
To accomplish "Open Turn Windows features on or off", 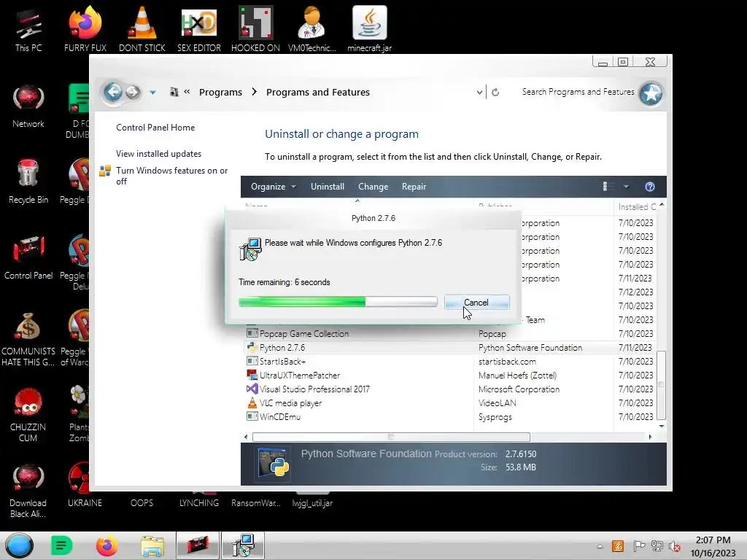I will tap(172, 176).
